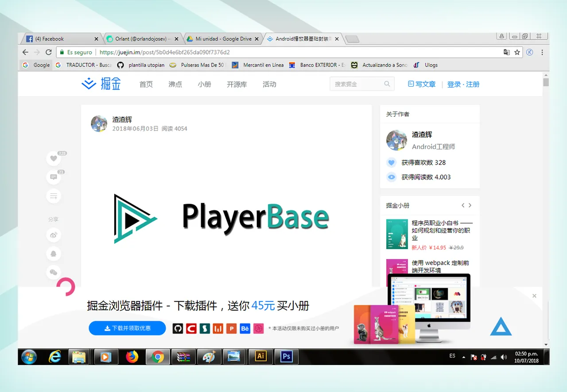Open the Chrome three-dot menu
The width and height of the screenshot is (567, 392).
click(542, 52)
